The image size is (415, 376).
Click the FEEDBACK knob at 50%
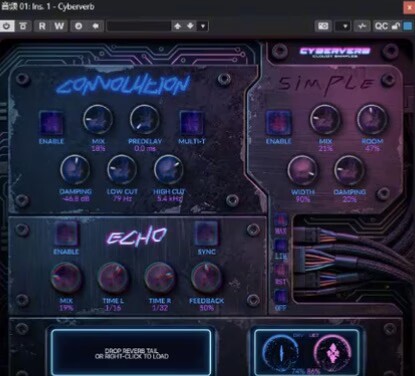click(x=206, y=278)
